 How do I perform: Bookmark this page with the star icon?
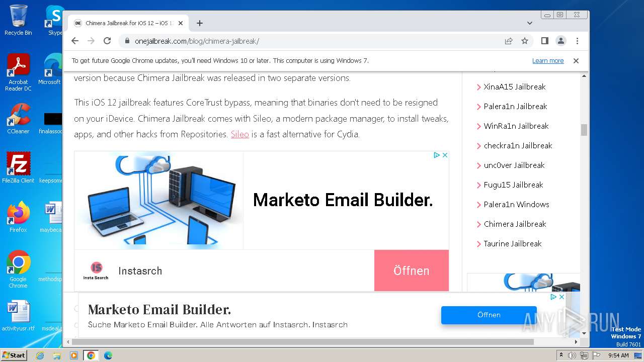pyautogui.click(x=525, y=41)
